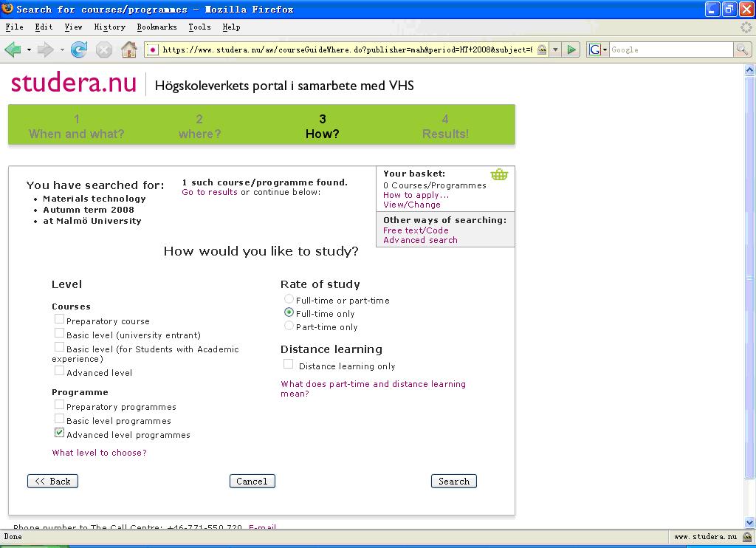This screenshot has height=548, width=756.
Task: Click the Firefox Back arrow icon
Action: click(13, 49)
